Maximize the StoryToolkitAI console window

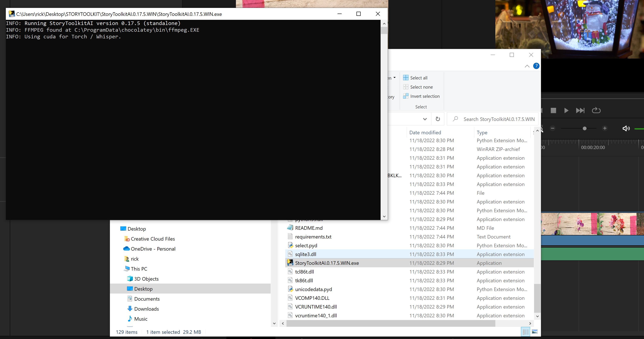pos(359,14)
